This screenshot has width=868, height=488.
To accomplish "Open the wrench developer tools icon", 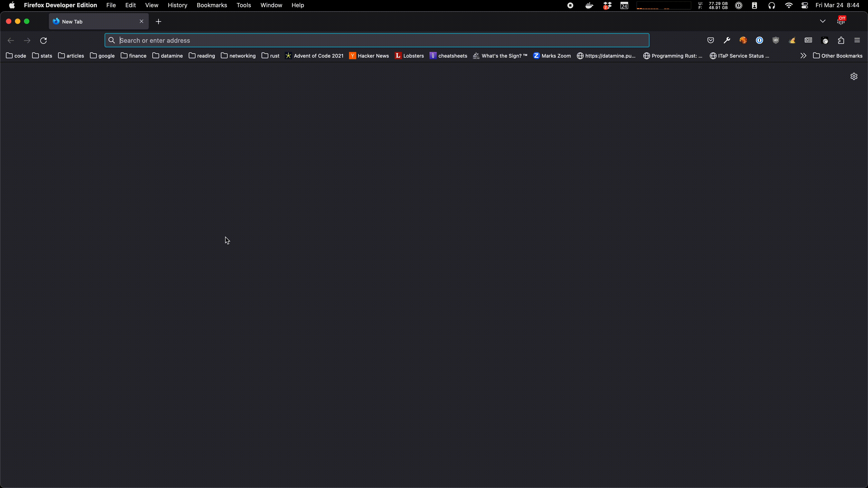I will [727, 40].
